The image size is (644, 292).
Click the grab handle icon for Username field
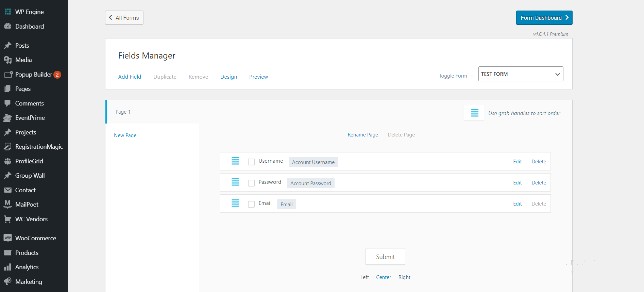[235, 161]
